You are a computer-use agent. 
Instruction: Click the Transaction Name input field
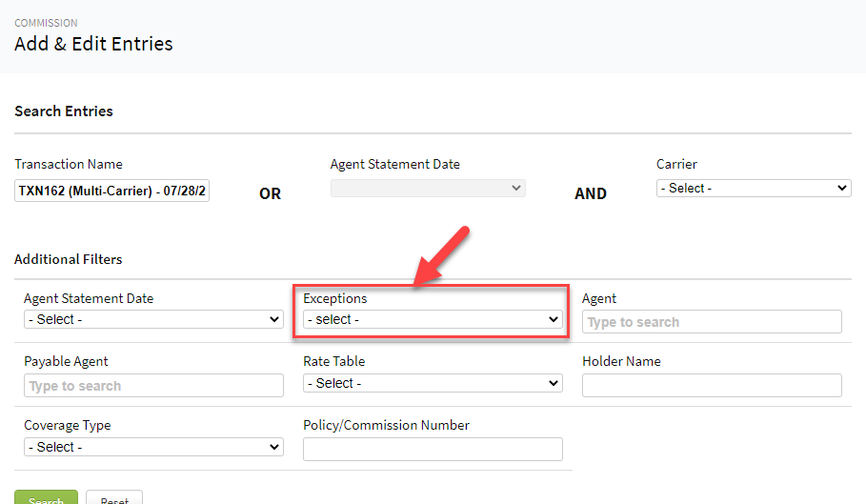click(x=111, y=191)
